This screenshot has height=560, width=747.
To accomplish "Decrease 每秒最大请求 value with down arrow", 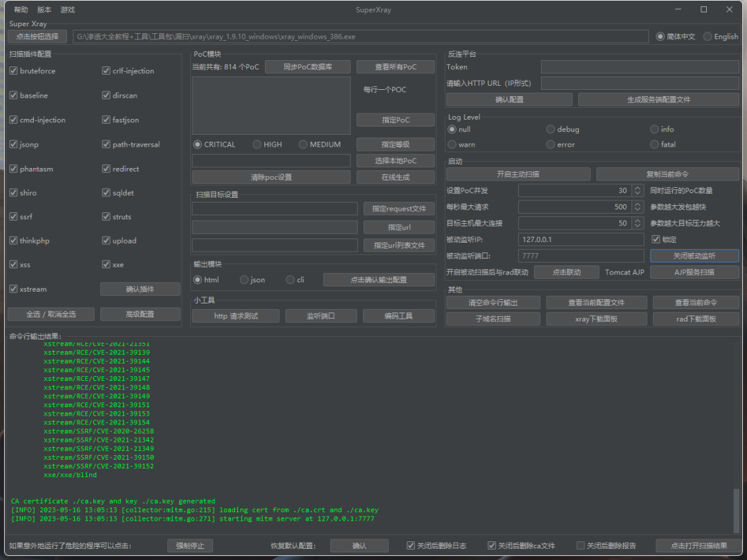I will point(638,210).
